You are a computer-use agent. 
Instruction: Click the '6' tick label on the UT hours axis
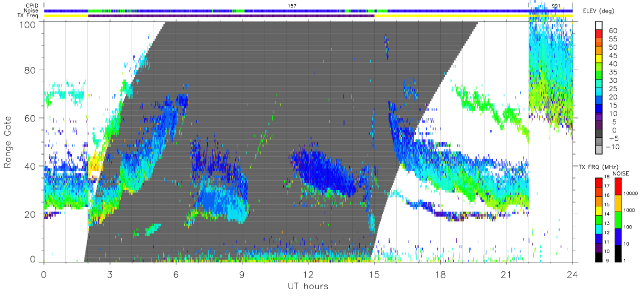point(176,274)
